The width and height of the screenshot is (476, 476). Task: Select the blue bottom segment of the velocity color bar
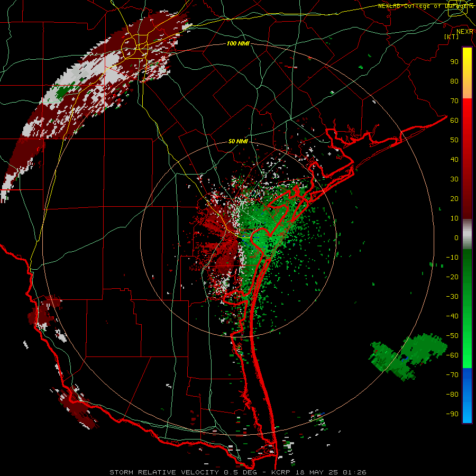[x=467, y=396]
